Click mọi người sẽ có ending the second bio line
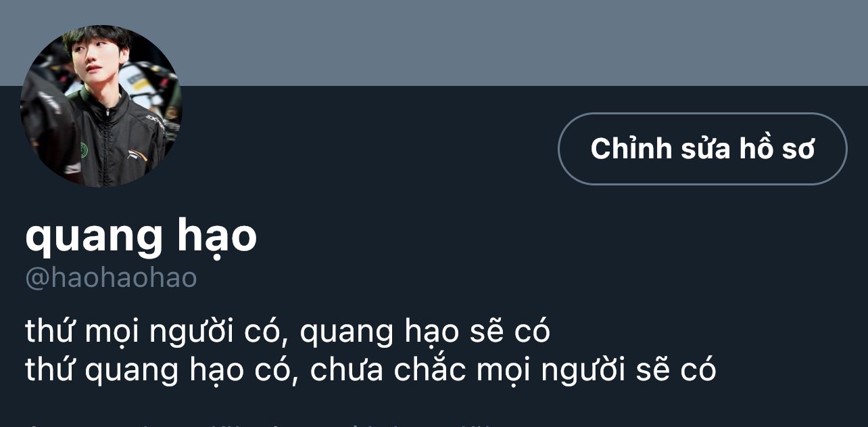868x427 pixels. (596, 370)
